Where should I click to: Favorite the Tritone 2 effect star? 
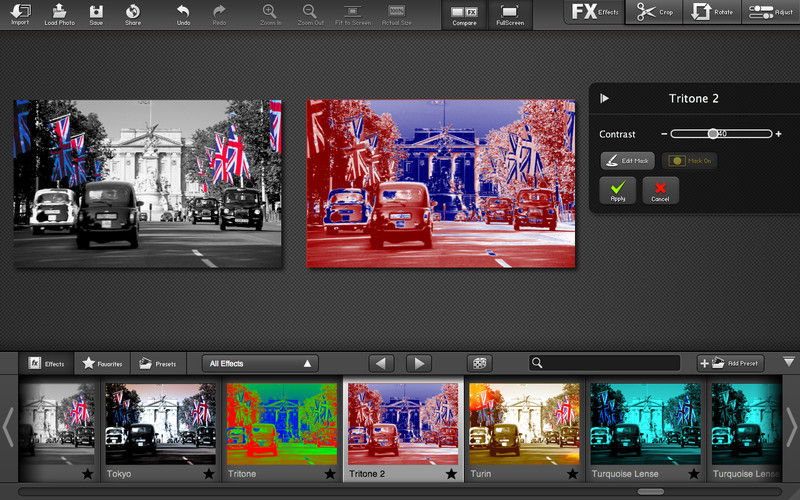pos(452,474)
